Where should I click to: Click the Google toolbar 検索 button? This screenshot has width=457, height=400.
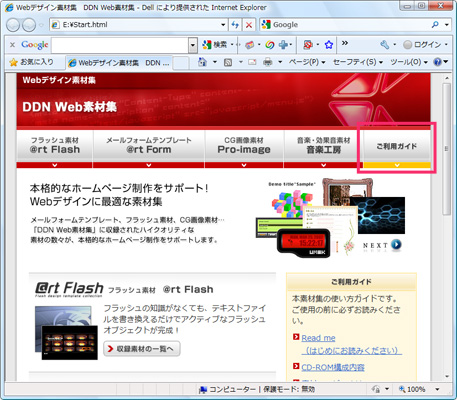coord(215,45)
